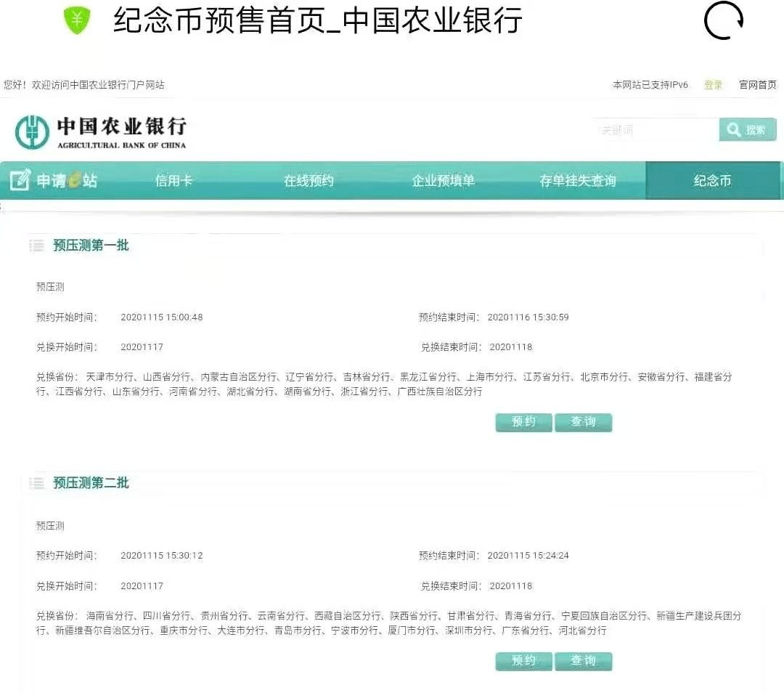Click the 申请e站 pencil icon
The width and height of the screenshot is (784, 693).
[x=20, y=179]
